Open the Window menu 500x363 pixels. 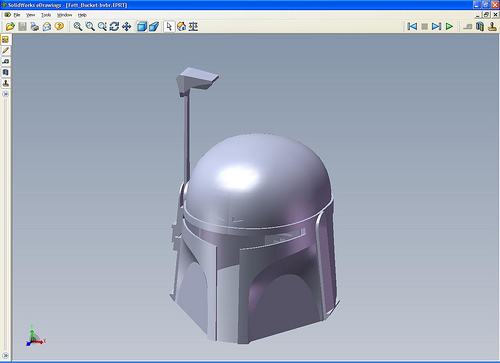tap(64, 15)
